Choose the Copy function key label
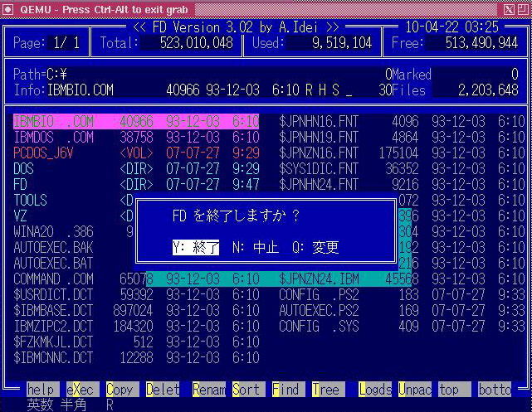The height and width of the screenshot is (412, 532). (123, 390)
